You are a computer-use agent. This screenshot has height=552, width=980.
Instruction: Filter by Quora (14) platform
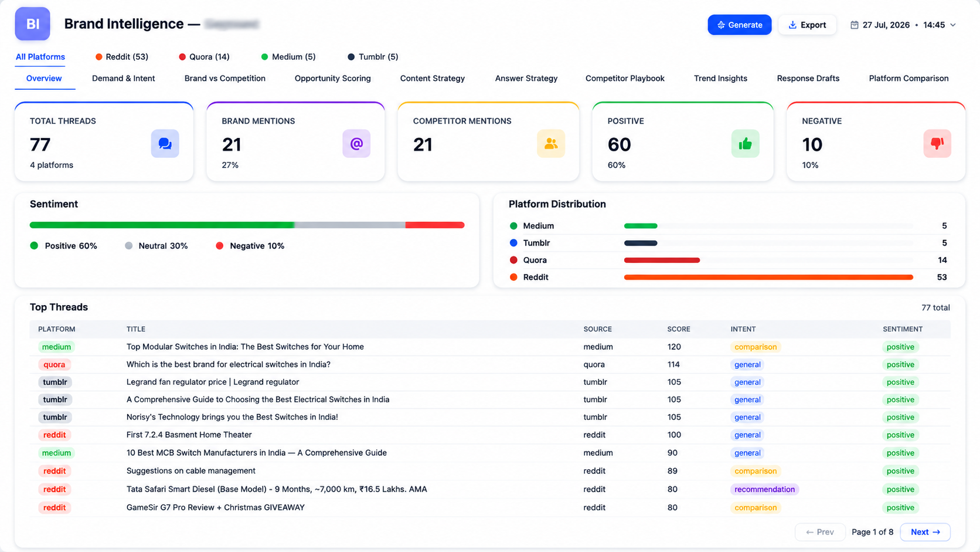tap(204, 57)
